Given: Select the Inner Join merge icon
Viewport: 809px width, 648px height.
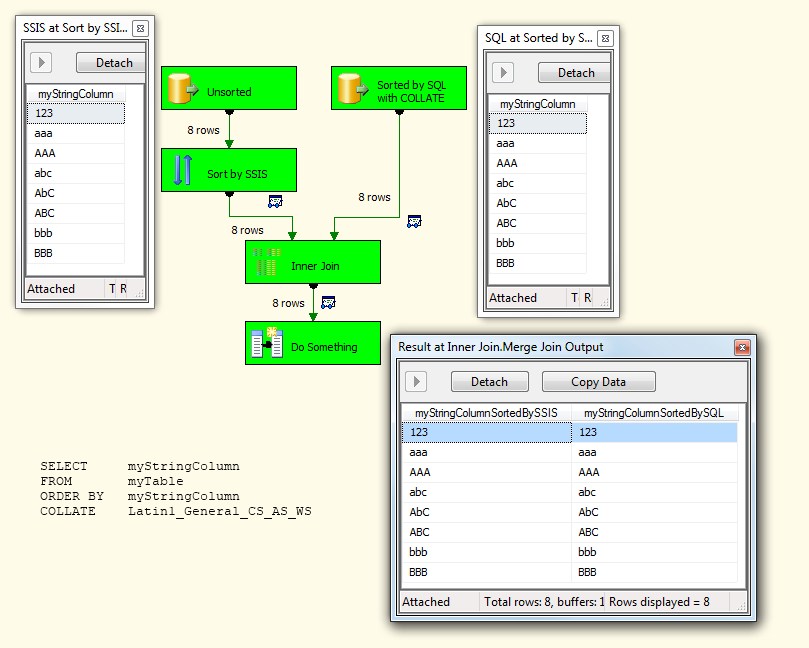Looking at the screenshot, I should (x=266, y=263).
